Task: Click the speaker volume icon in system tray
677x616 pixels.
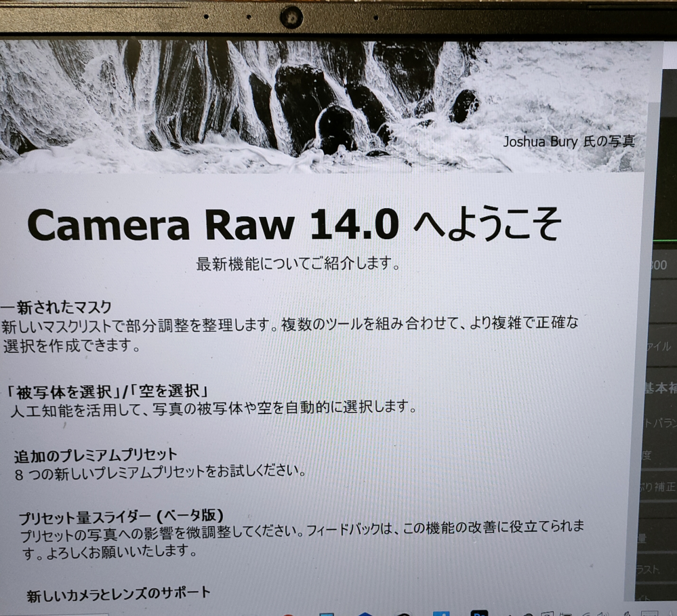Action: pyautogui.click(x=601, y=612)
